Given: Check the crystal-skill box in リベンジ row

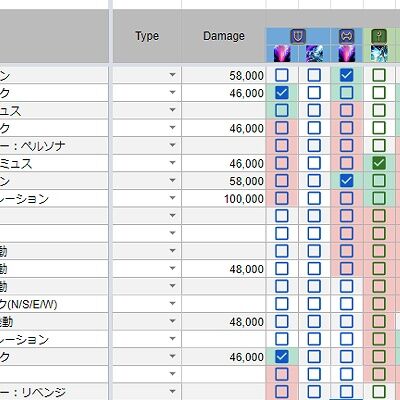Looking at the screenshot, I should tap(314, 392).
